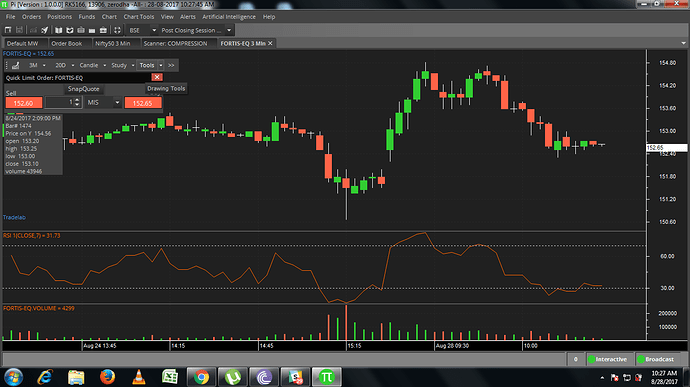This screenshot has height=387, width=690.
Task: Switch to the Order Book tab
Action: coord(66,44)
